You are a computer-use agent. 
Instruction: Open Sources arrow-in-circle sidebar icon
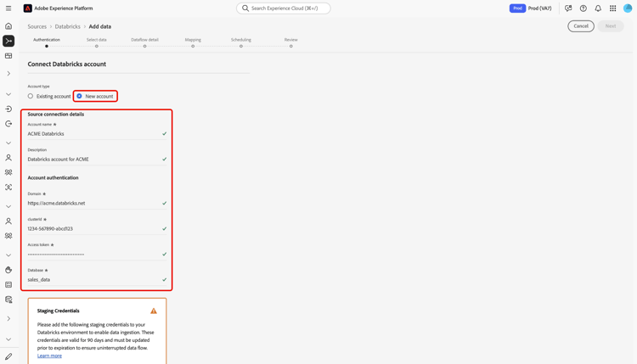pyautogui.click(x=8, y=109)
